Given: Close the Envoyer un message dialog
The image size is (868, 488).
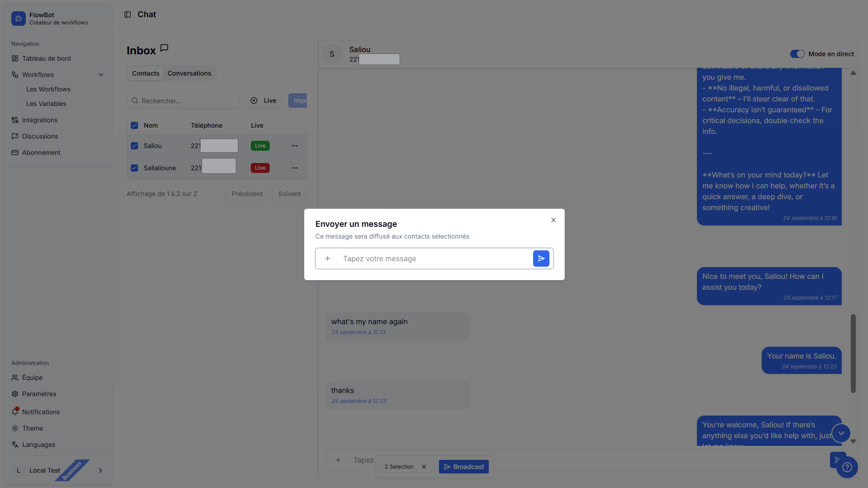Looking at the screenshot, I should pos(553,220).
